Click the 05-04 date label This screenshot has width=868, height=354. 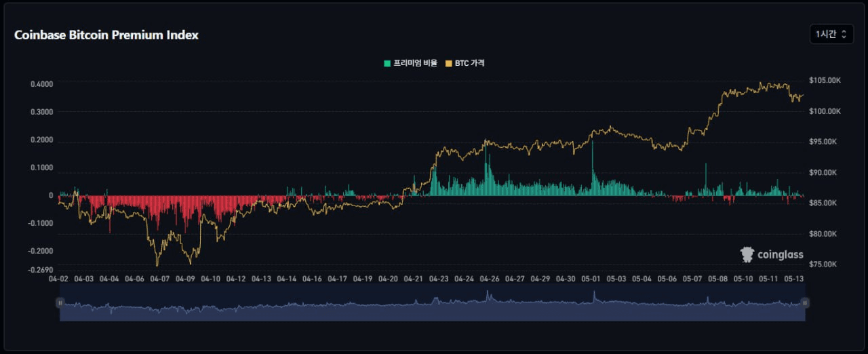(642, 279)
